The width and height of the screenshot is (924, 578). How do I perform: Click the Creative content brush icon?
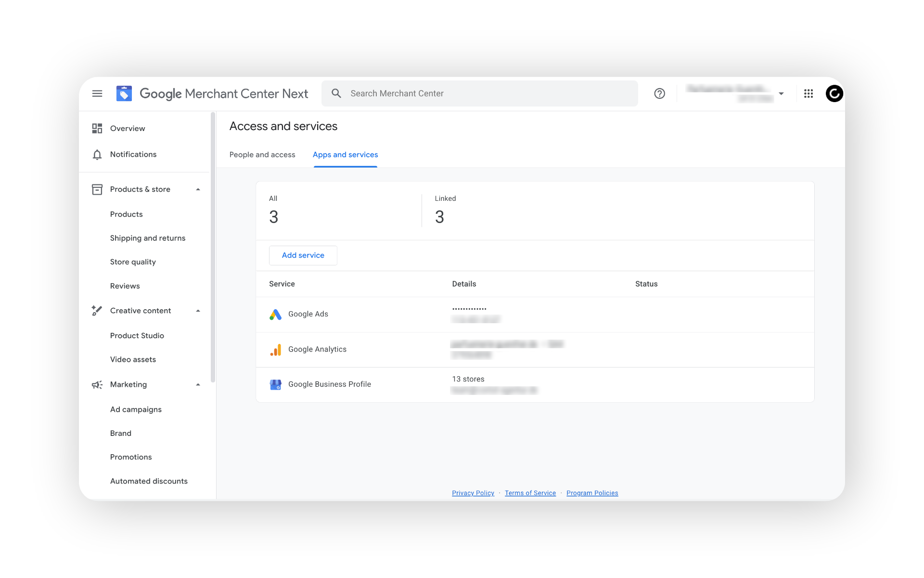(x=97, y=311)
